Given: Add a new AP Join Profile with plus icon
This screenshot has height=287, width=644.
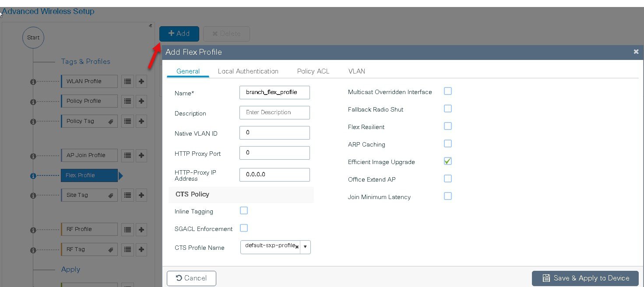Looking at the screenshot, I should point(141,155).
